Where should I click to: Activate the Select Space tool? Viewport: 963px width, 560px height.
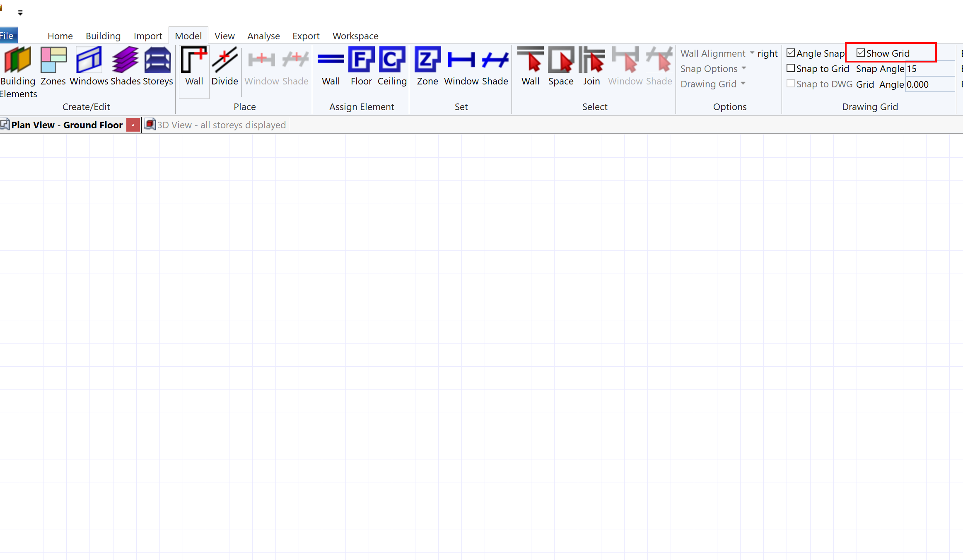[x=561, y=66]
